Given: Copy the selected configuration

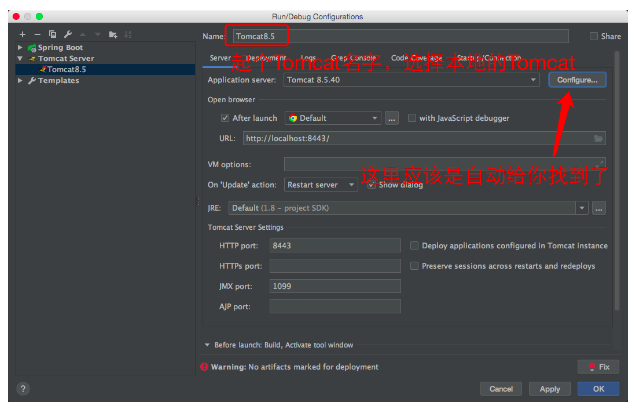Looking at the screenshot, I should click(x=53, y=34).
